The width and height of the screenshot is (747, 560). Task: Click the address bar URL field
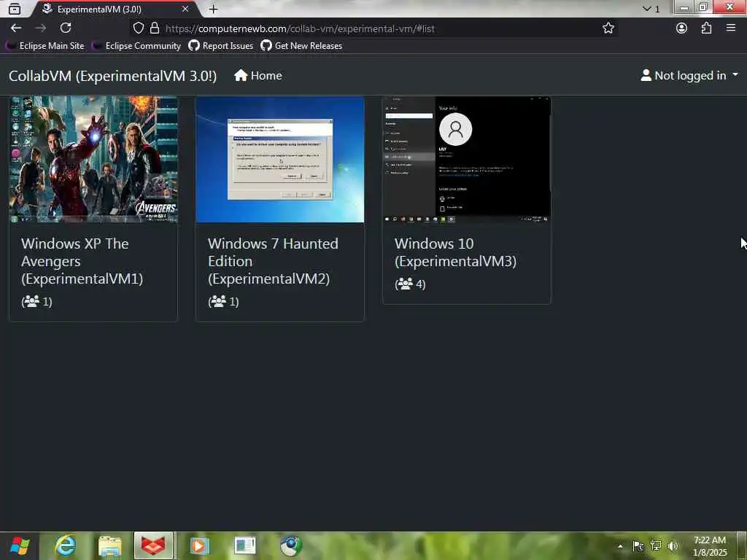(374, 28)
